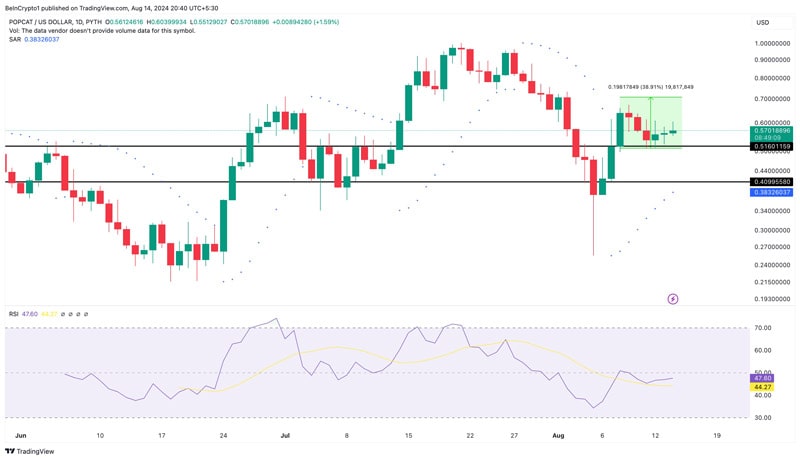Select the black horizontal line at 0.40995580
The height and width of the screenshot is (460, 800).
pyautogui.click(x=300, y=182)
